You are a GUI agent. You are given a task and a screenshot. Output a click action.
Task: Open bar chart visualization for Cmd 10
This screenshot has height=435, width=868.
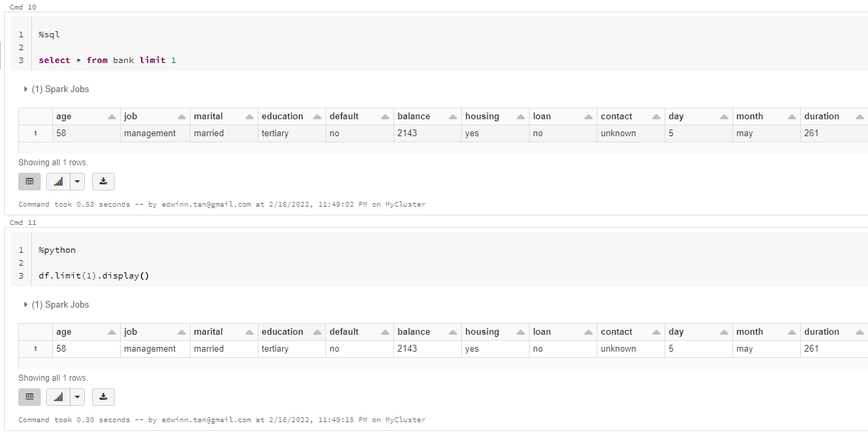point(58,181)
